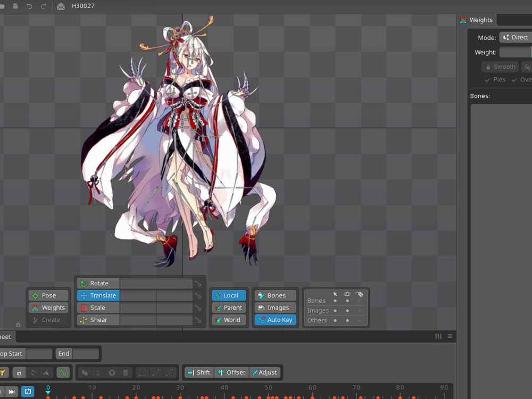This screenshot has width=532, height=399.
Task: Click the End loop button
Action: (64, 354)
